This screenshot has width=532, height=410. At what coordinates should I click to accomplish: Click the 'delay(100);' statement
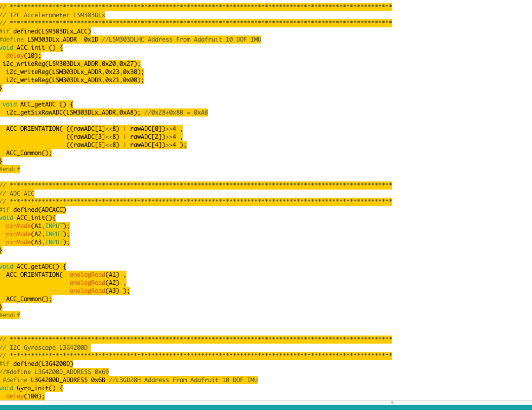pos(25,396)
